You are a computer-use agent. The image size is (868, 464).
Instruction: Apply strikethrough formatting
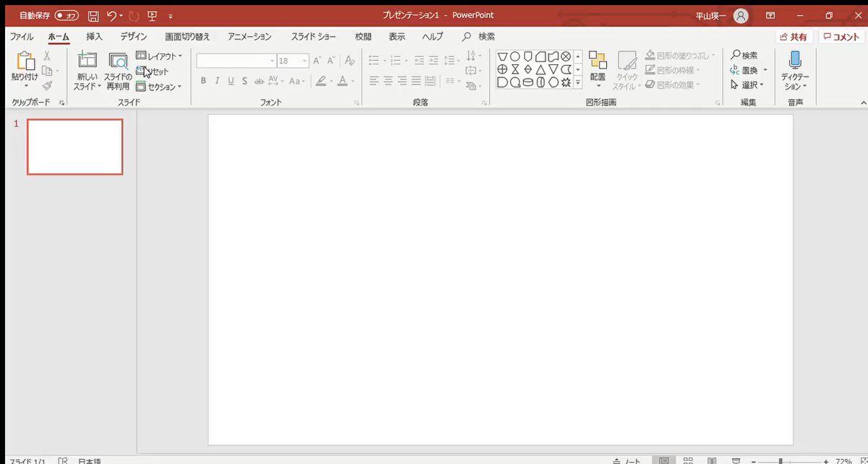tap(258, 81)
